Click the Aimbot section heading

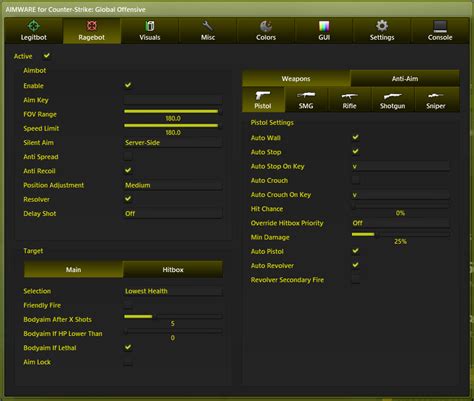[x=35, y=71]
